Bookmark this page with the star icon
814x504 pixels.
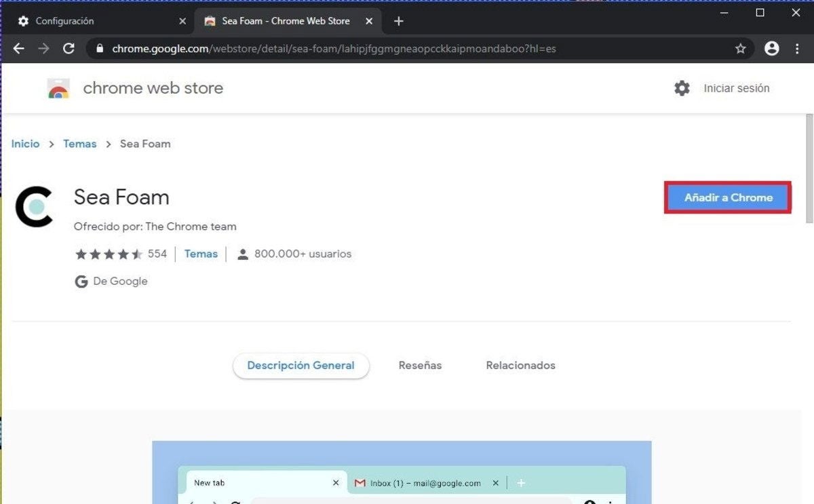click(741, 49)
